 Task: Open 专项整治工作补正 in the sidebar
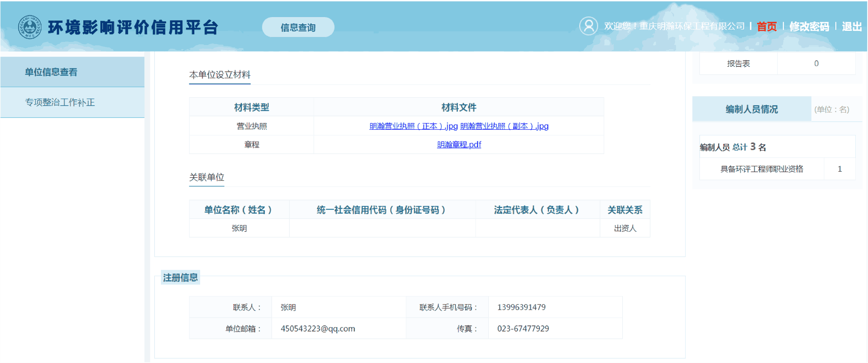60,102
